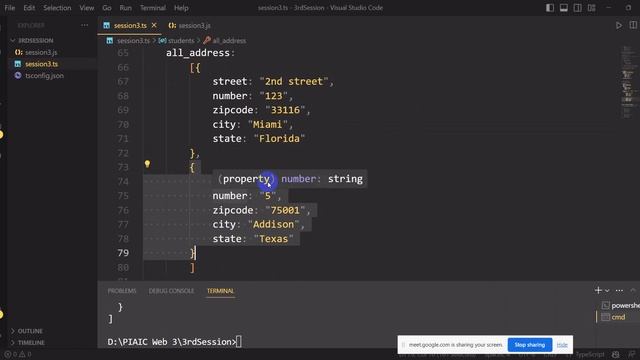Click the "Texas" state value

[273, 239]
